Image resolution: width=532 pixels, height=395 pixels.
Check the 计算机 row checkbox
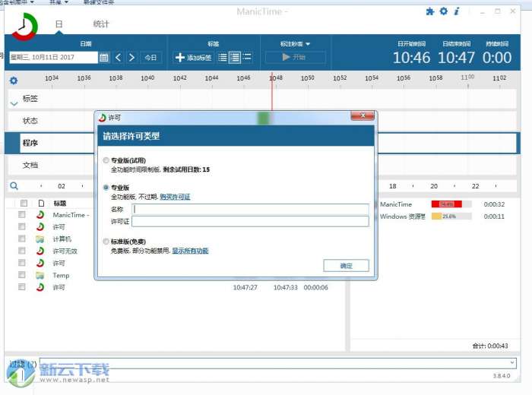point(22,239)
